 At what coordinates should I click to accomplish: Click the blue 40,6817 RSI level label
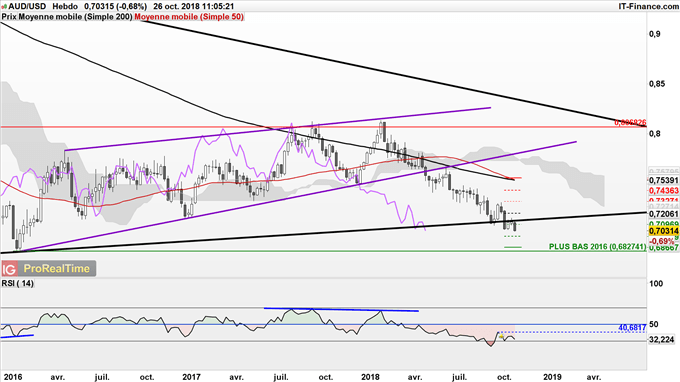click(632, 328)
